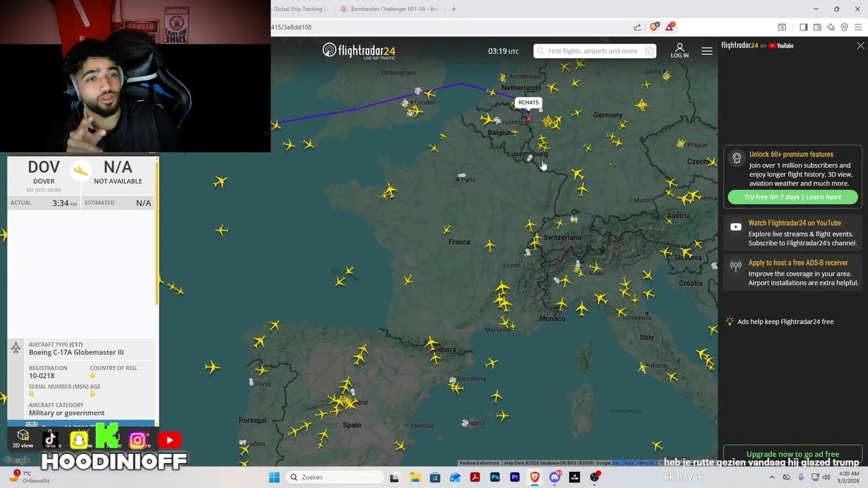This screenshot has height=488, width=868.
Task: Click the Brave Rewards triangle icon
Action: coord(670,27)
